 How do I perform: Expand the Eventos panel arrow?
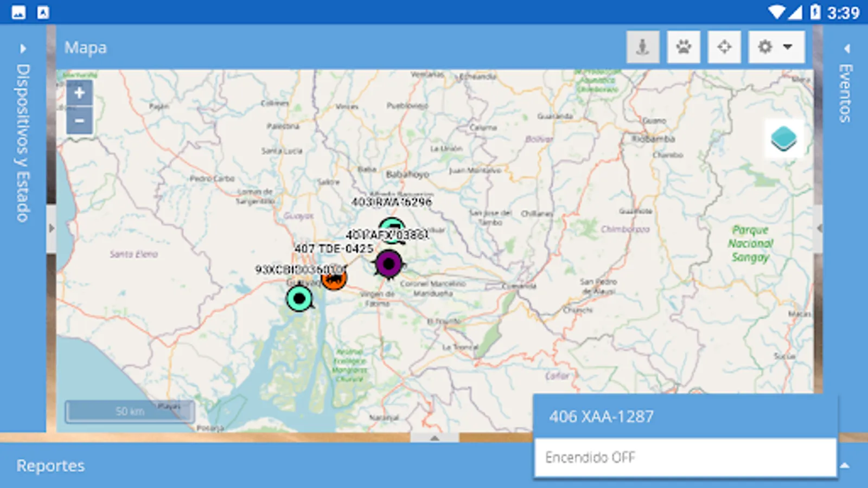click(846, 48)
